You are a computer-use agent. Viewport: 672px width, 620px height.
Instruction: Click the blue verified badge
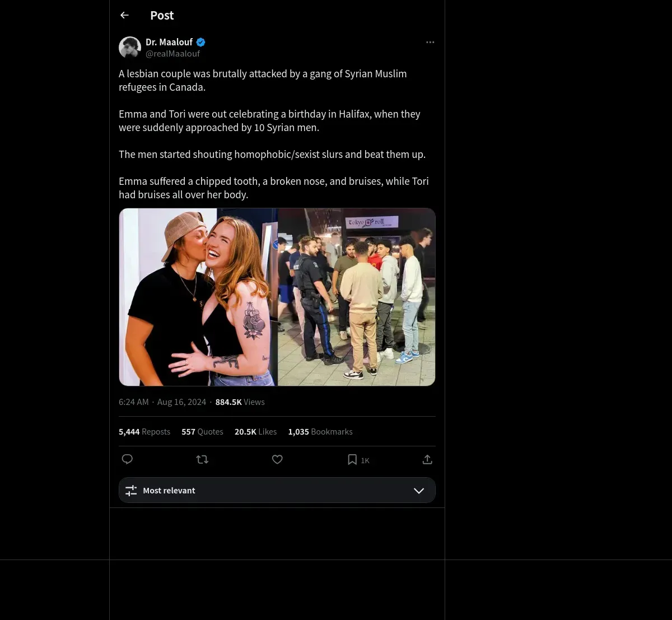[x=200, y=42]
